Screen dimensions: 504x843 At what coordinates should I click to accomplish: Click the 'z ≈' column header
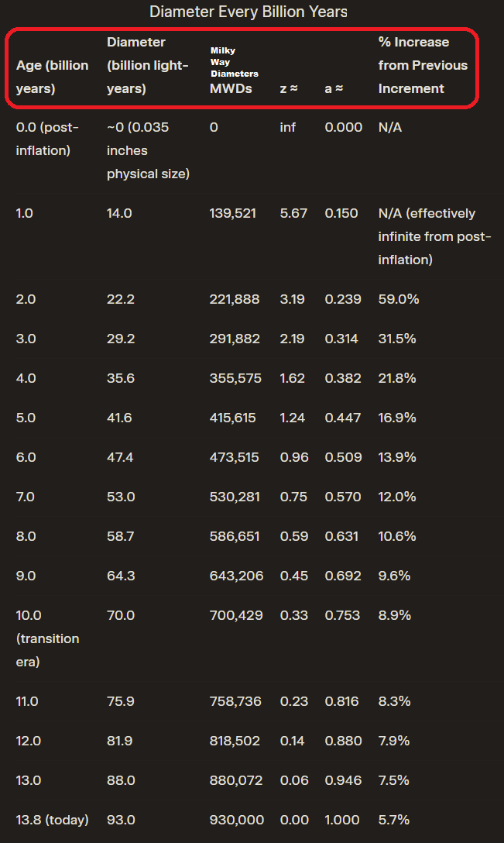pos(289,88)
